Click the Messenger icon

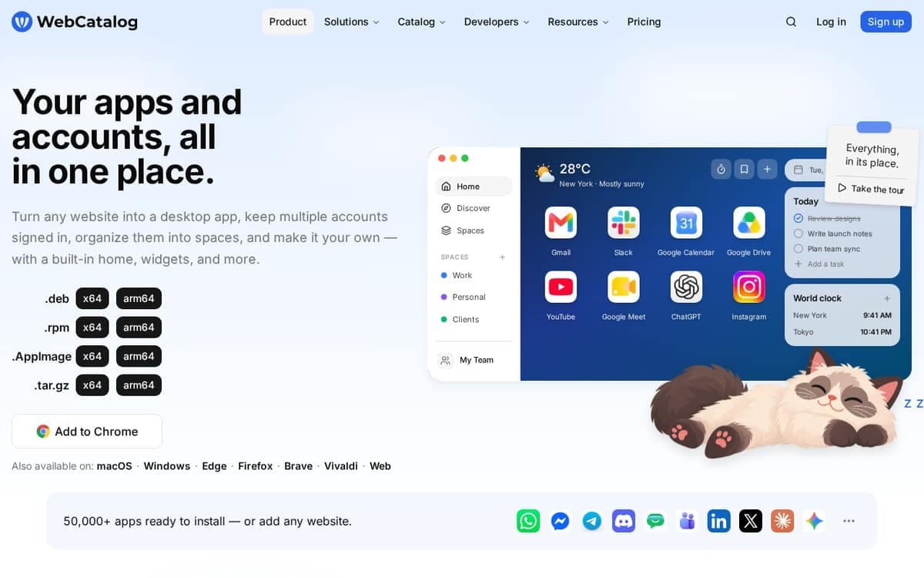point(561,521)
